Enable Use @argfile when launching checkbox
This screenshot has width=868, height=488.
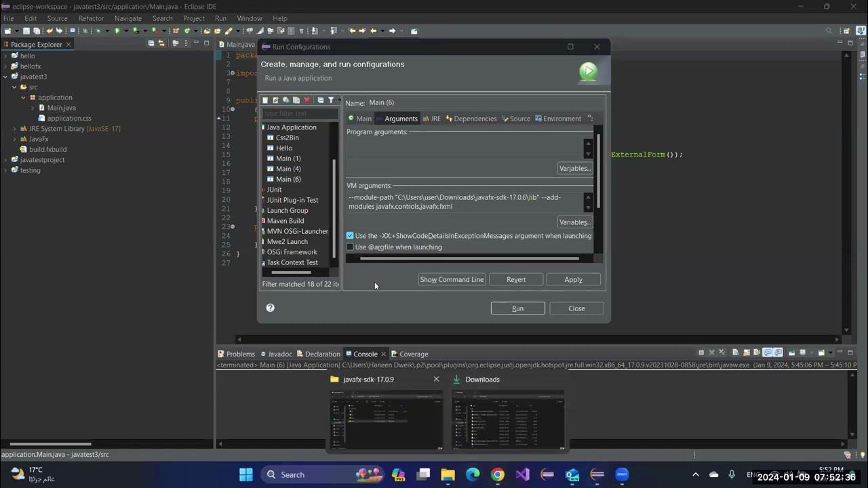(350, 247)
